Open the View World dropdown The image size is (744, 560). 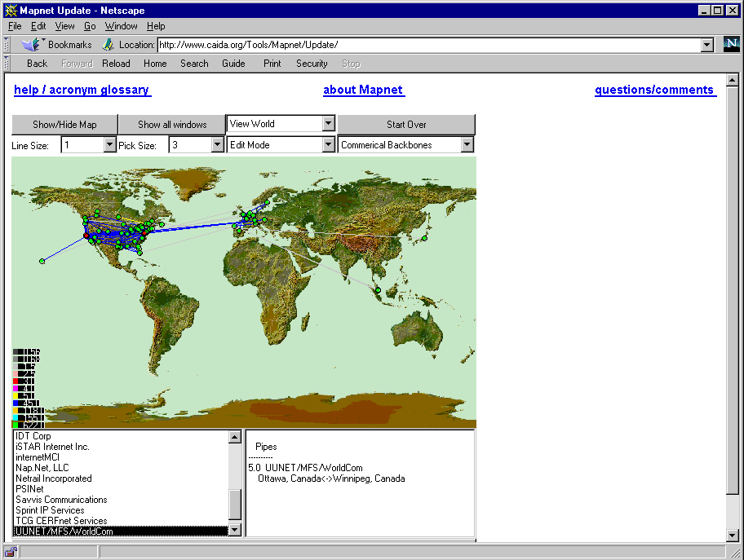click(281, 124)
